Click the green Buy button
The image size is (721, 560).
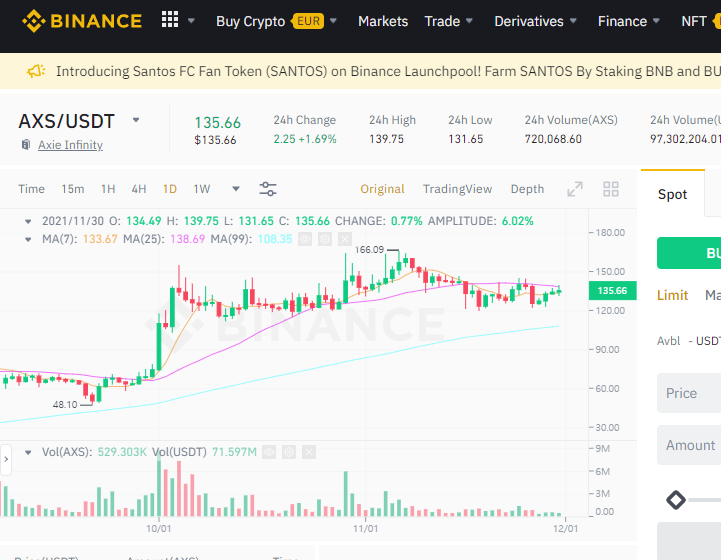coord(689,253)
